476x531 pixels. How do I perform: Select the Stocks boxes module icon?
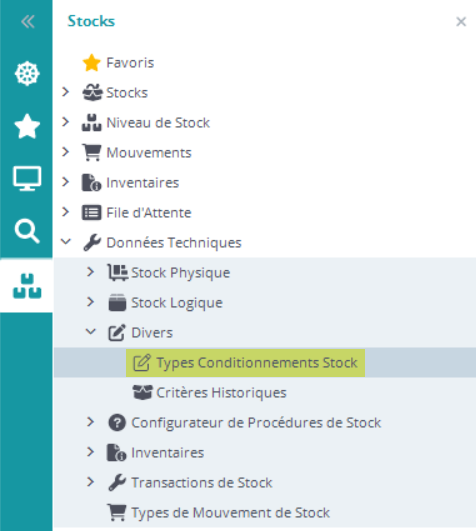click(27, 286)
